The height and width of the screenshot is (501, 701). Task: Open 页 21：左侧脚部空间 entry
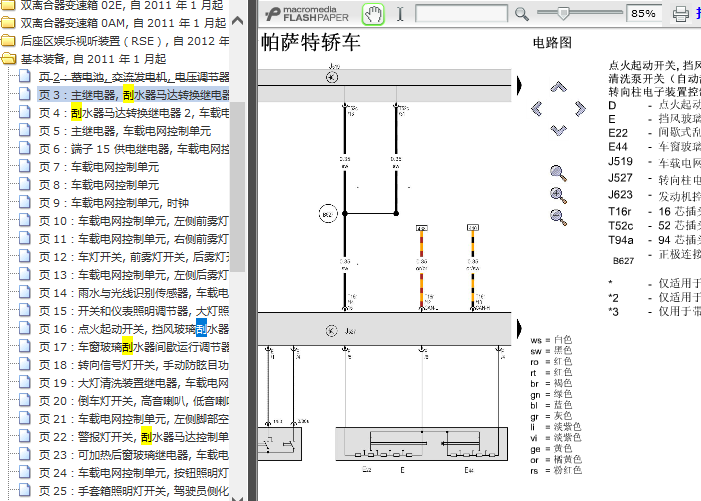[134, 419]
